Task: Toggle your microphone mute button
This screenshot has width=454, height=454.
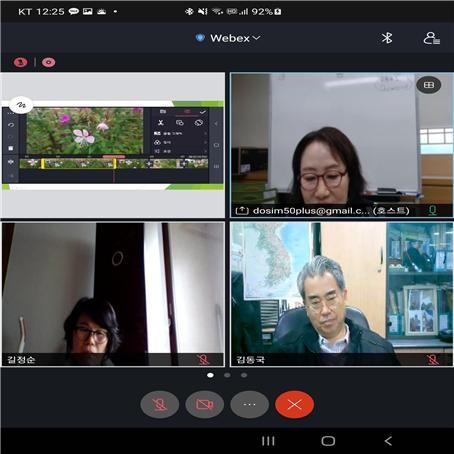Action: click(160, 405)
